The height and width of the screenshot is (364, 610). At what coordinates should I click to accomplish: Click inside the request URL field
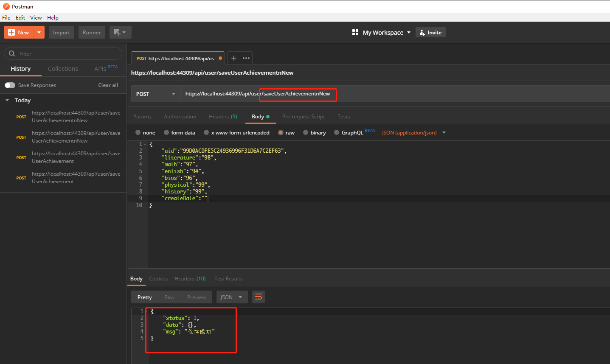click(255, 95)
